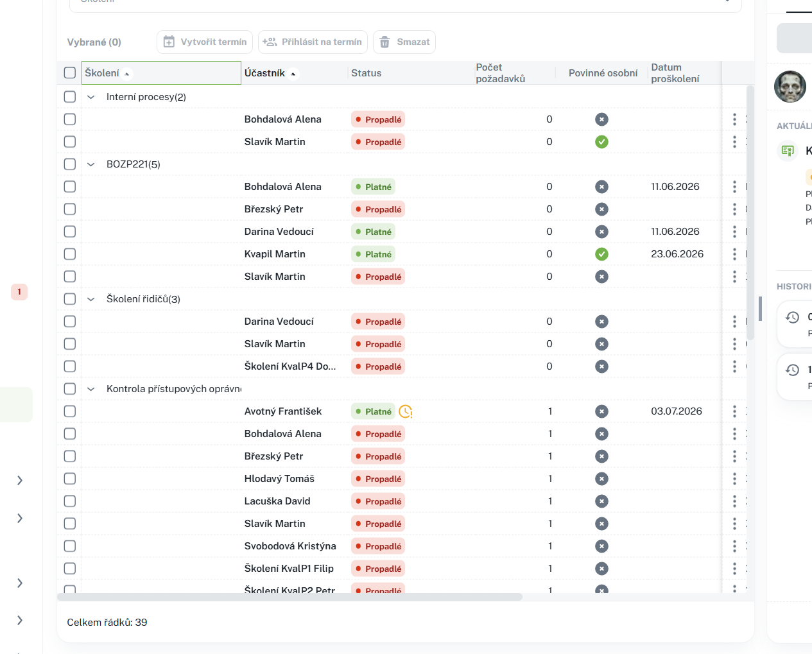Click add-people icon in Přihlásit na termín
The width and height of the screenshot is (812, 654).
coord(270,42)
